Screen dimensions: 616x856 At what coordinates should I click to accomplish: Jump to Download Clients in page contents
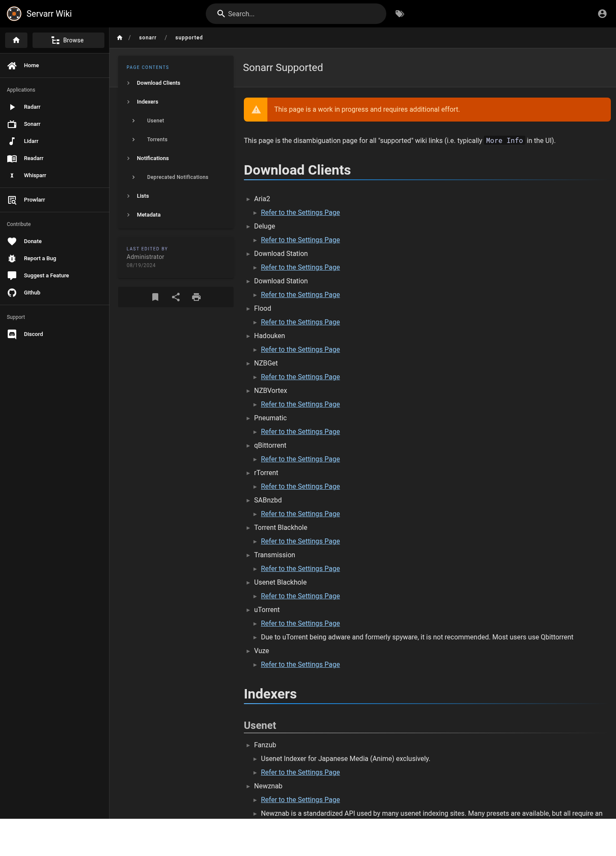pos(158,83)
